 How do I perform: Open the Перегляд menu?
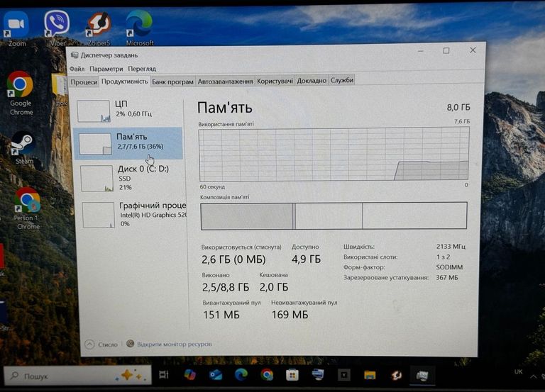tap(142, 69)
